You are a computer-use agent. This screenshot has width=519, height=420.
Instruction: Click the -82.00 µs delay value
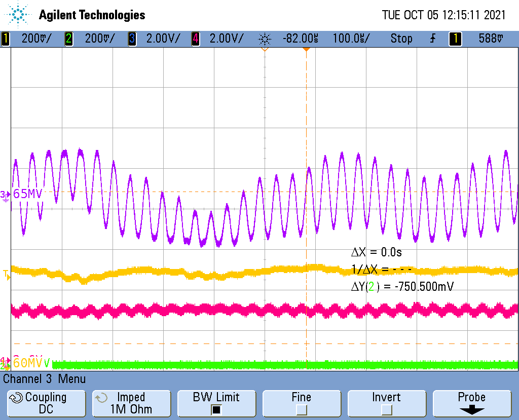301,39
